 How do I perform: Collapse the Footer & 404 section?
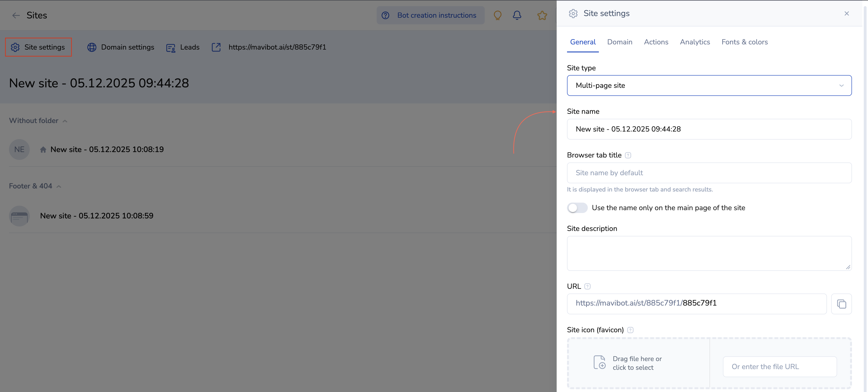pyautogui.click(x=59, y=186)
